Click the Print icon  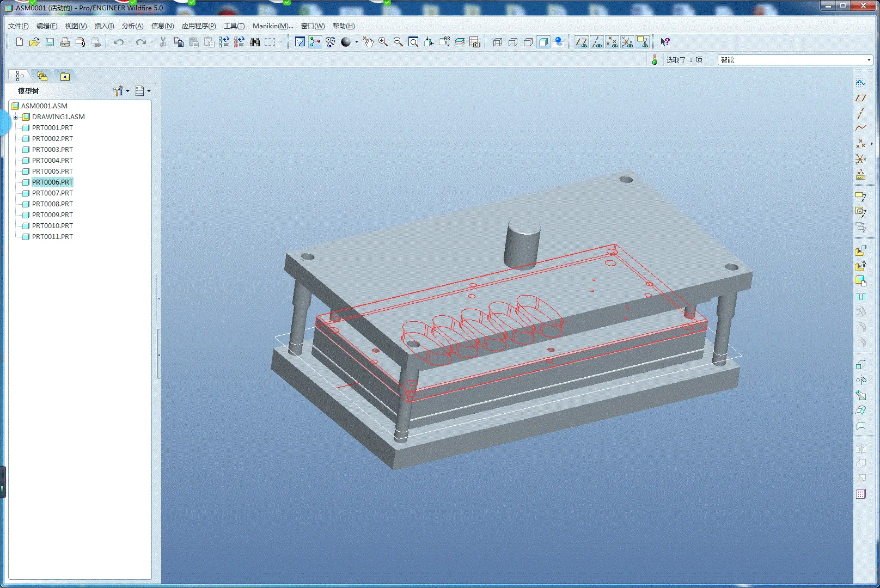click(x=65, y=42)
